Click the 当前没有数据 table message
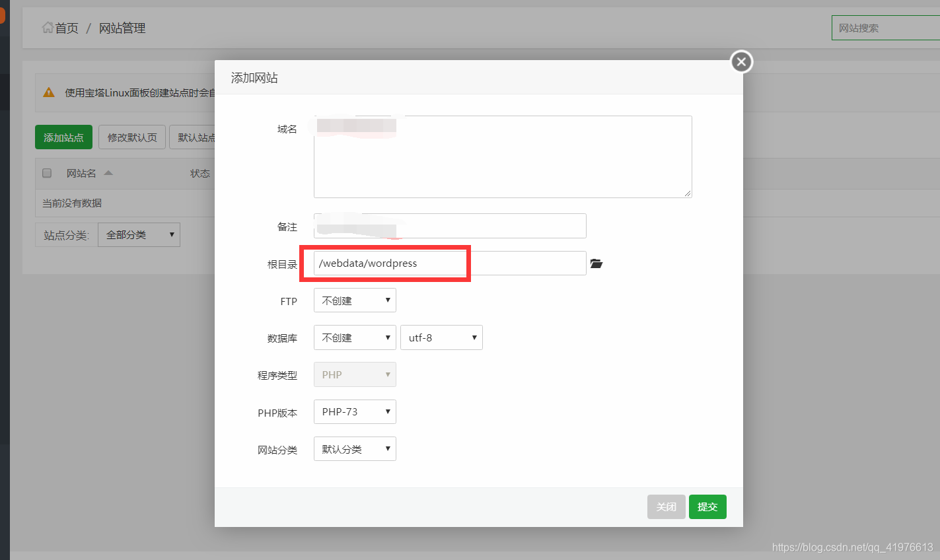940x560 pixels. coord(72,203)
